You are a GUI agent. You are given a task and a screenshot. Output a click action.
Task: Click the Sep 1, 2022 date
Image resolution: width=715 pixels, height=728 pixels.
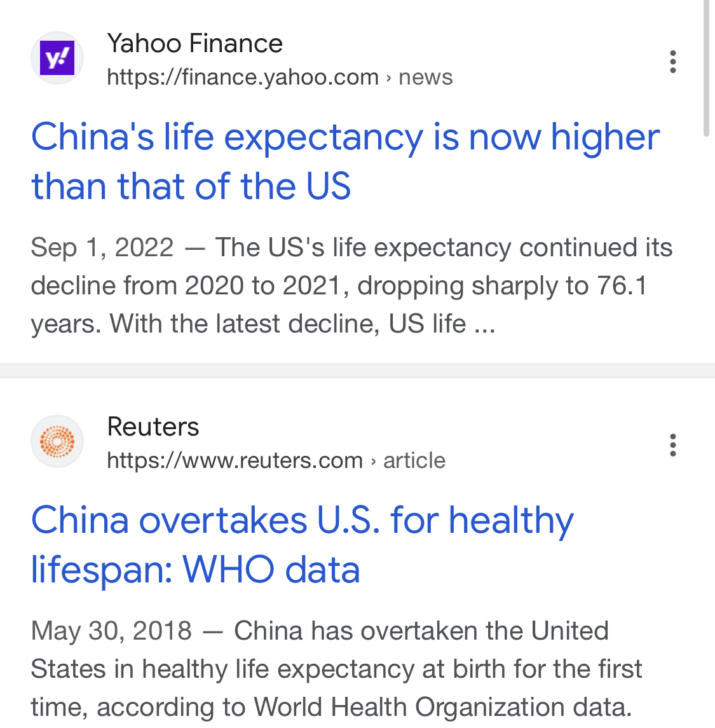click(102, 247)
